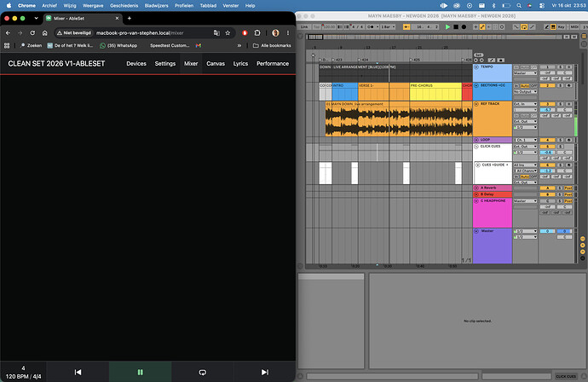Viewport: 588px width, 382px height.
Task: Open the Chrome apps grid in bookmarks bar
Action: click(7, 45)
